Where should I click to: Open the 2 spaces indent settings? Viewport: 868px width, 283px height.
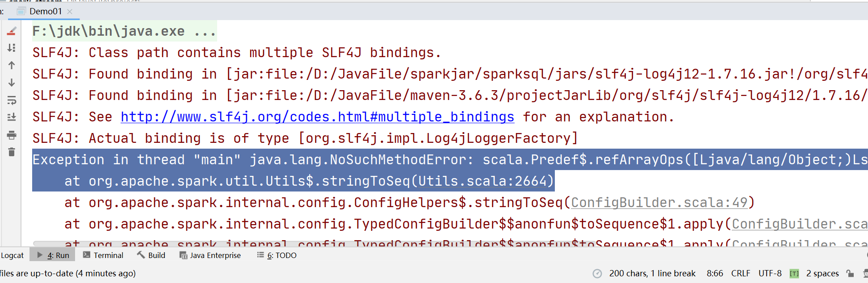point(822,273)
